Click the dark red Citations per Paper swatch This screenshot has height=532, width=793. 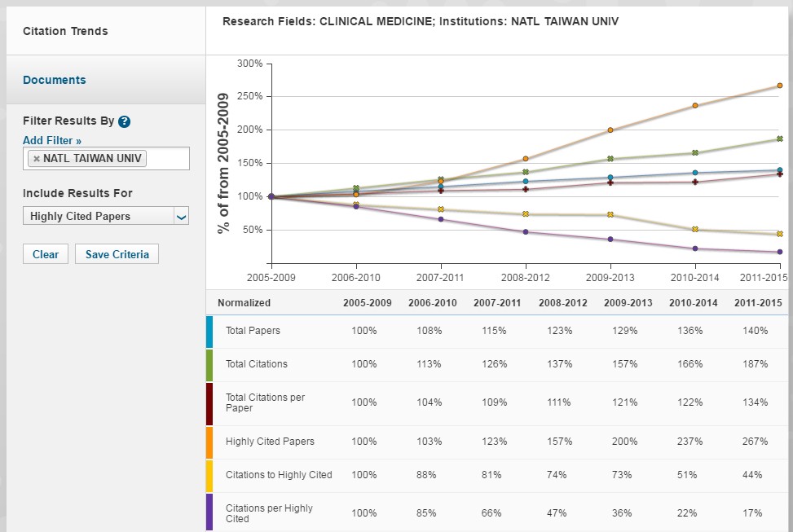[209, 403]
